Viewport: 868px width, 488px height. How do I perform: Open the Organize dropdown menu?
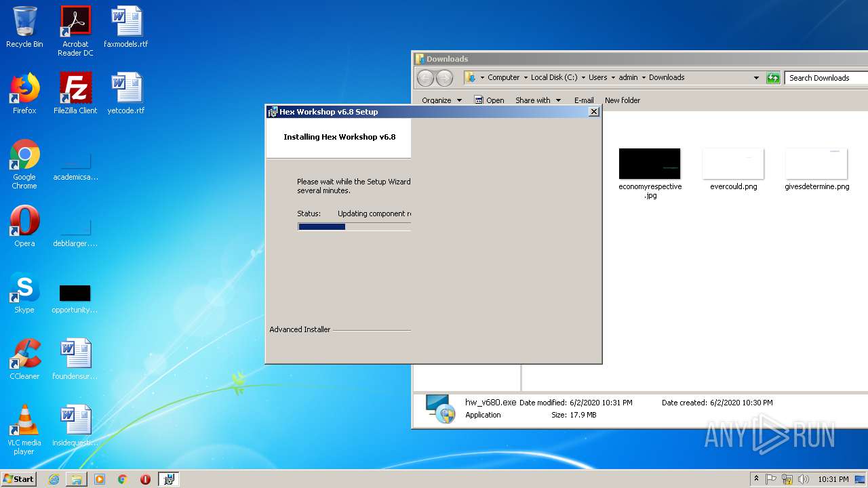(x=441, y=100)
